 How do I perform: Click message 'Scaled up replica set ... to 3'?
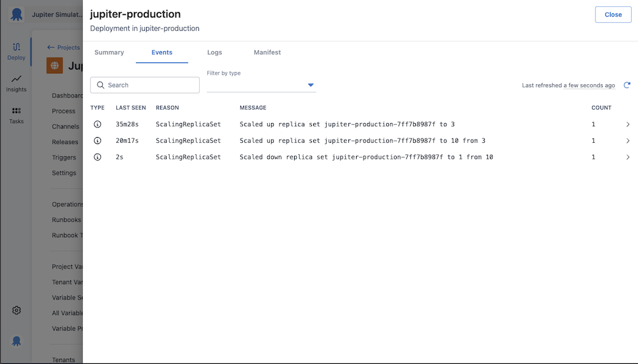[347, 124]
